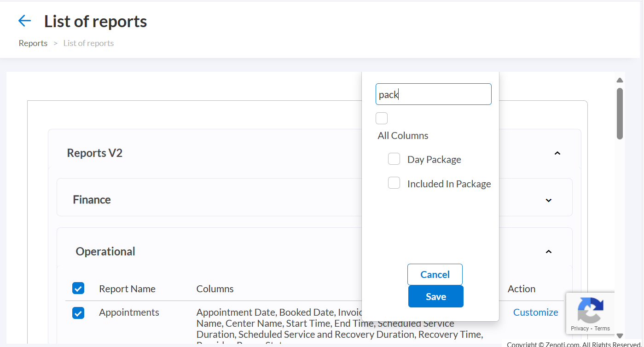Open the Reports breadcrumb link
Image resolution: width=644 pixels, height=347 pixels.
click(33, 43)
